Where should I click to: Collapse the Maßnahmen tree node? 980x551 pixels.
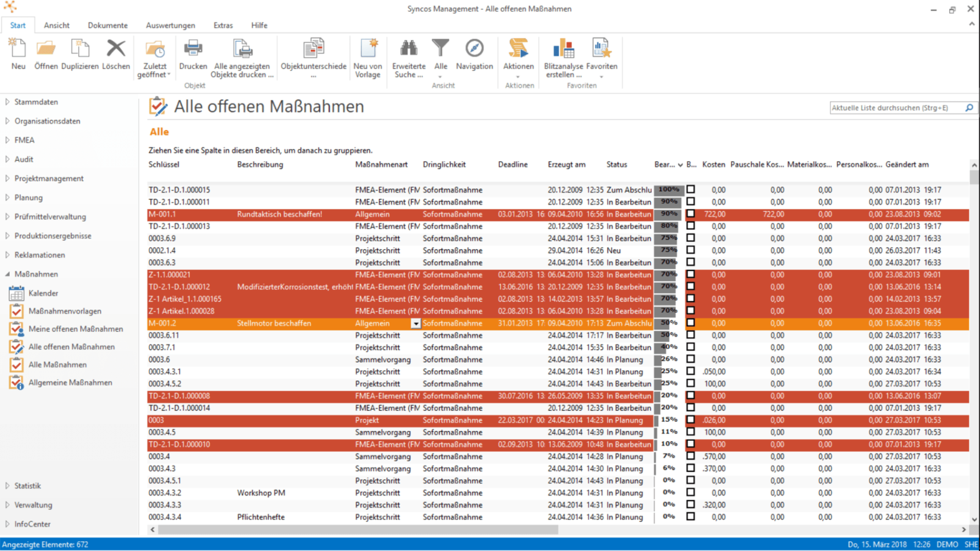pos(7,274)
